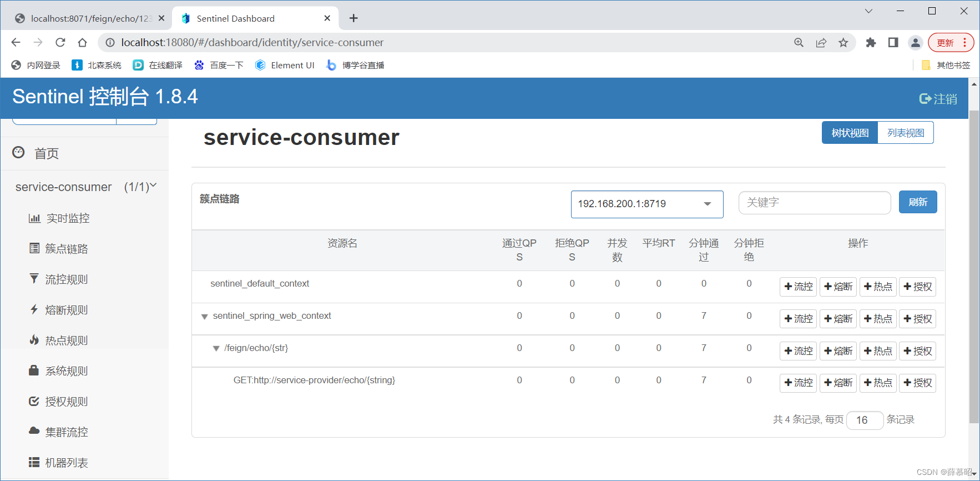Open the Element UI bookmark
The height and width of the screenshot is (481, 980).
(285, 65)
